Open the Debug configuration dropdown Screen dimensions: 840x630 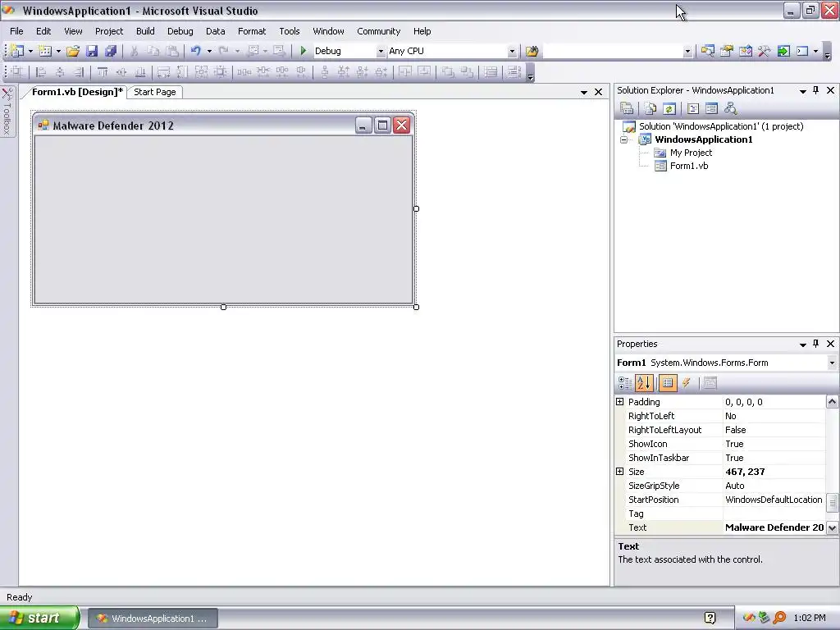click(381, 51)
